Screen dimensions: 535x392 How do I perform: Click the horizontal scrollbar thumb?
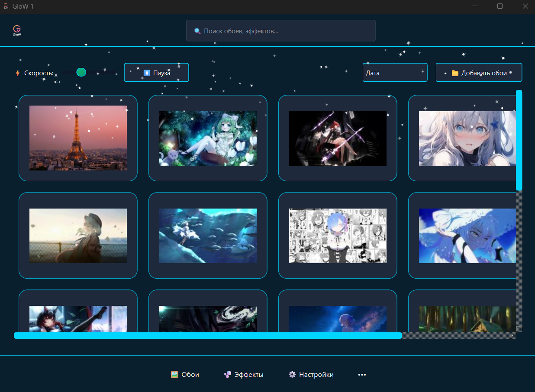[x=208, y=335]
